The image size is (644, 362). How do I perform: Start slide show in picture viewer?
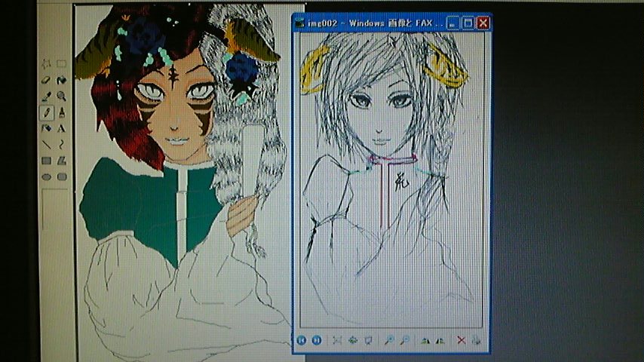(369, 340)
